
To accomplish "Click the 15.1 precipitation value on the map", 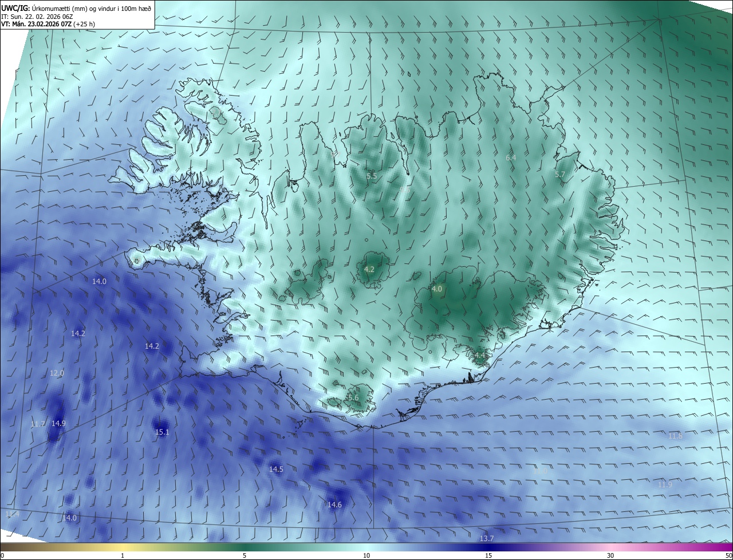I will tap(162, 432).
